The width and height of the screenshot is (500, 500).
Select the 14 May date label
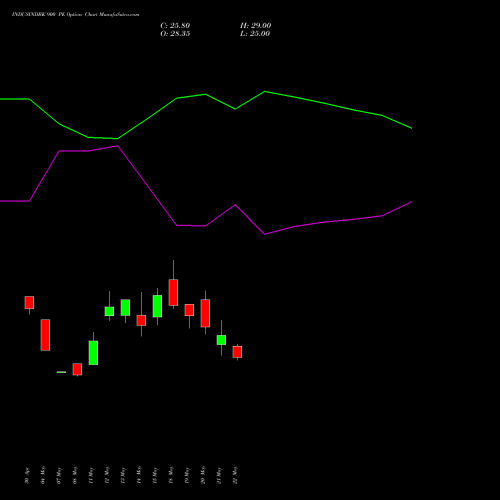(x=139, y=475)
